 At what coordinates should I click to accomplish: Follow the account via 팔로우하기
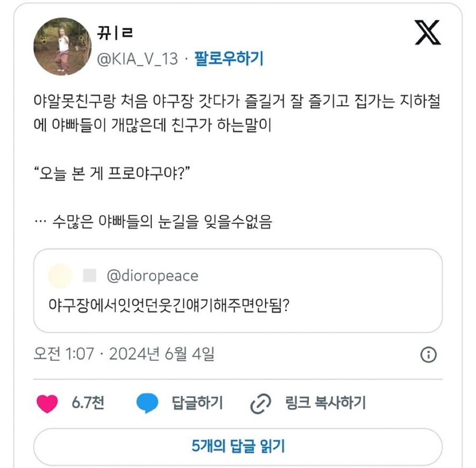(x=229, y=58)
